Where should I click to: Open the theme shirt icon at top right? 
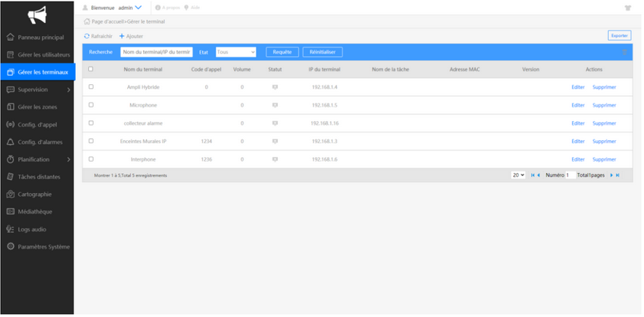[628, 8]
